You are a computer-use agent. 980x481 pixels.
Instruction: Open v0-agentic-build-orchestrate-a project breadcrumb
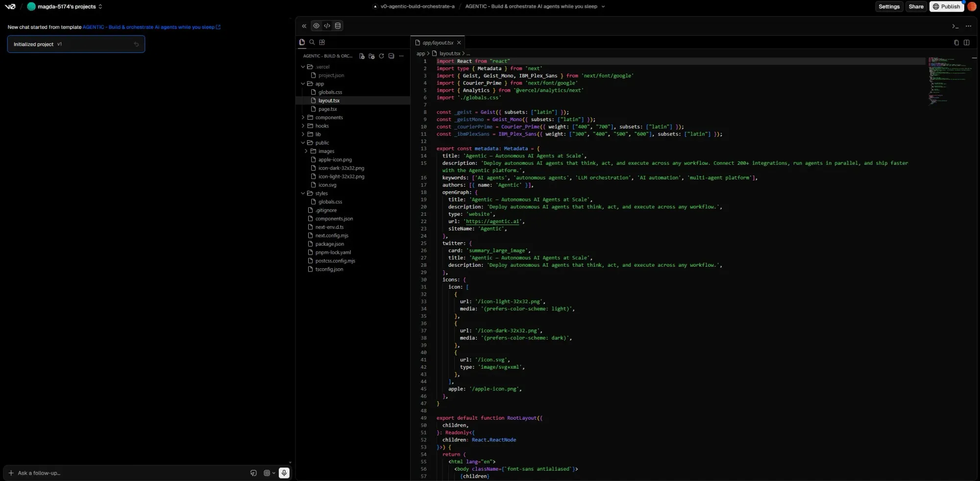(417, 6)
